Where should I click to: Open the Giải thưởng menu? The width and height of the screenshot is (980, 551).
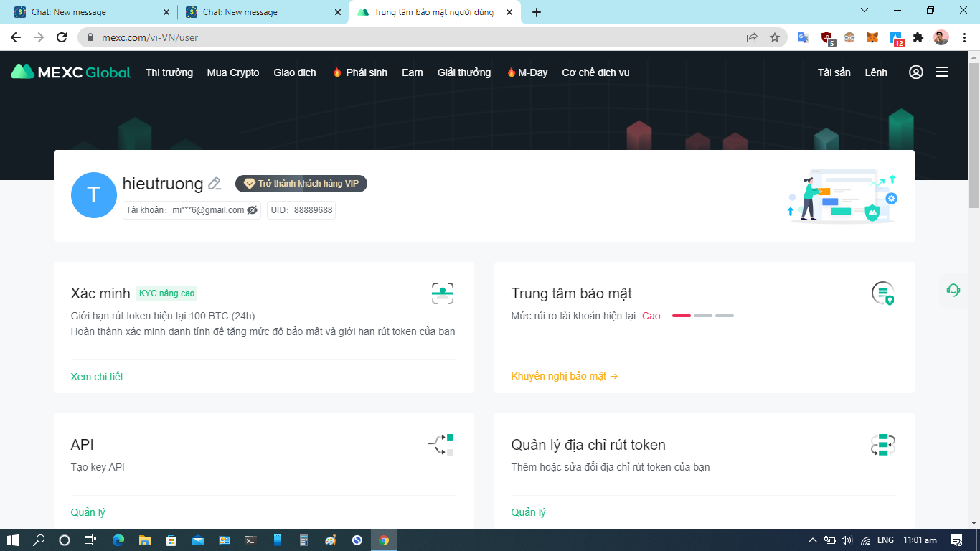(464, 72)
